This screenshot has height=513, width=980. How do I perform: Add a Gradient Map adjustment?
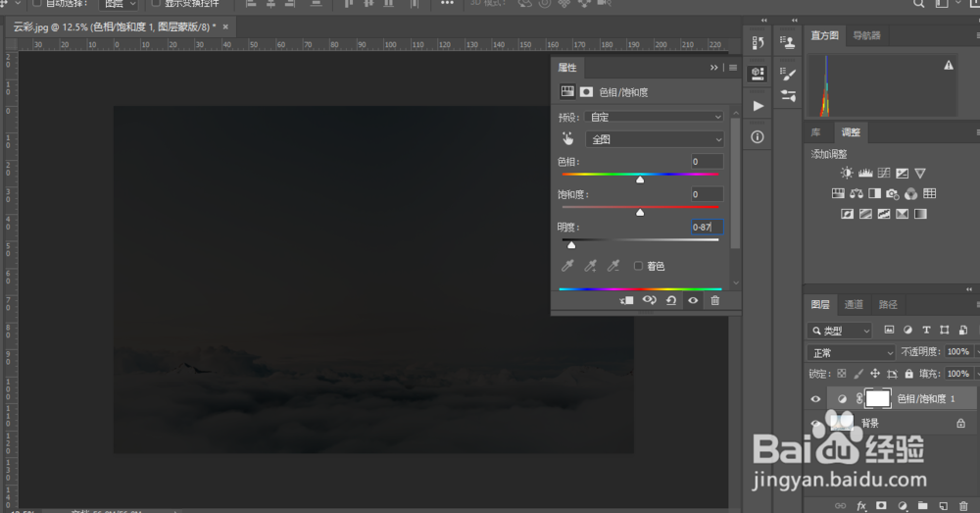click(920, 214)
